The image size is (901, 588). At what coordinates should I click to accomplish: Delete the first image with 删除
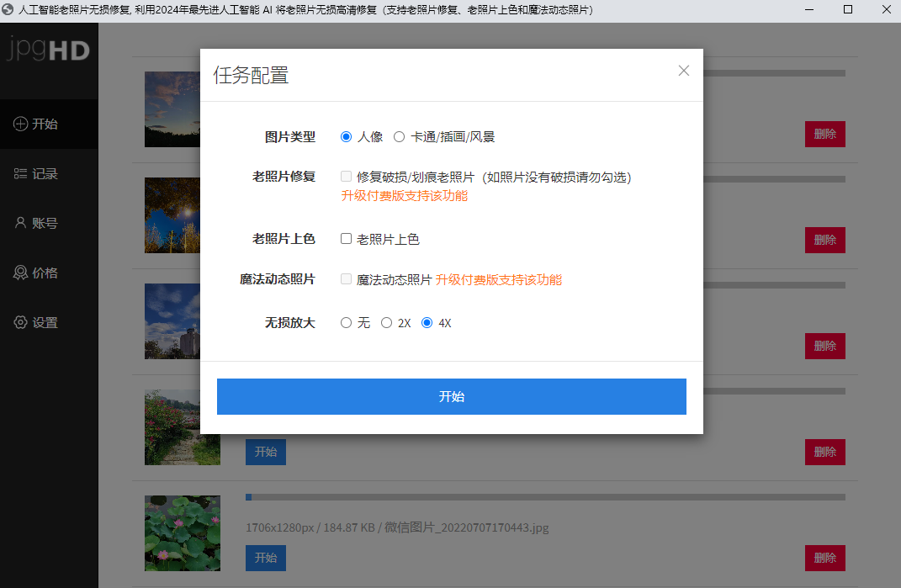[825, 134]
